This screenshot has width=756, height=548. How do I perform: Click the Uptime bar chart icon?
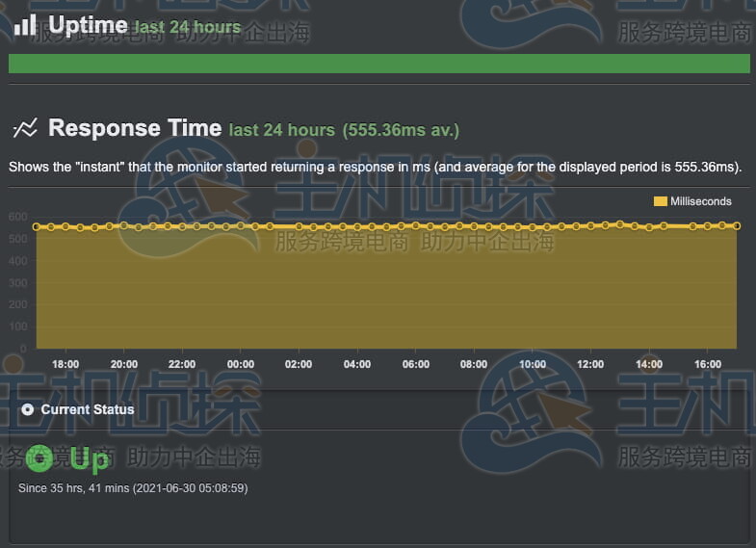point(25,24)
